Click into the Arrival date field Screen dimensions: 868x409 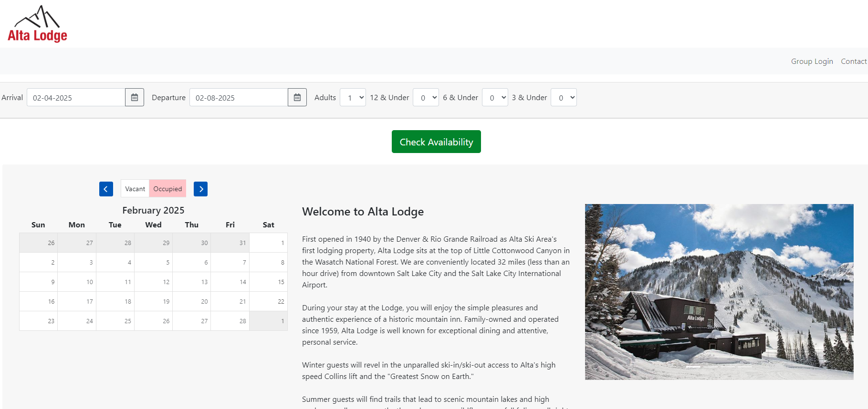(76, 98)
